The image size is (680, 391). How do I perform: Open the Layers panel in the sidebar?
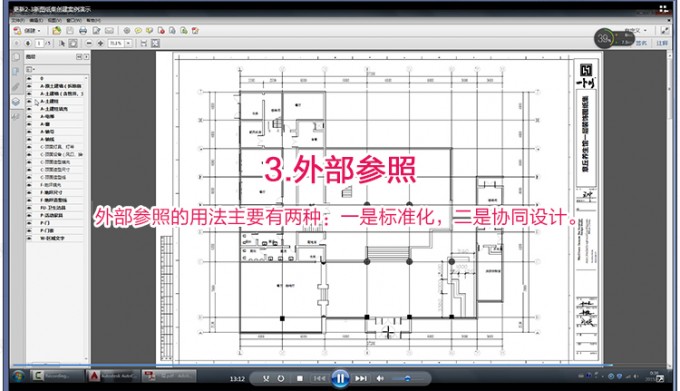(16, 102)
